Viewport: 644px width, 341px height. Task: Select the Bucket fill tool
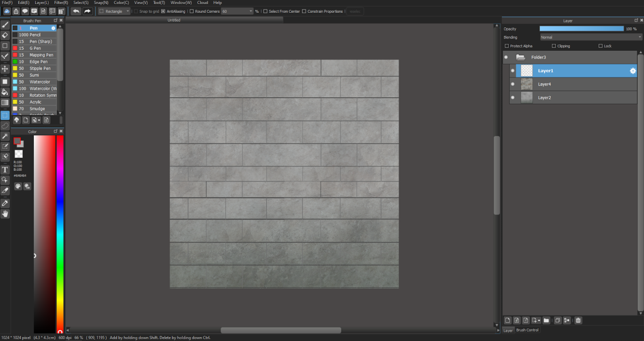point(5,92)
